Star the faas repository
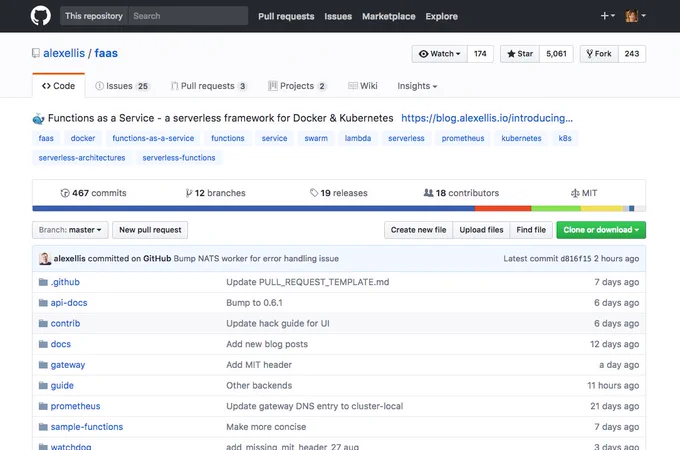The image size is (680, 450). 520,54
